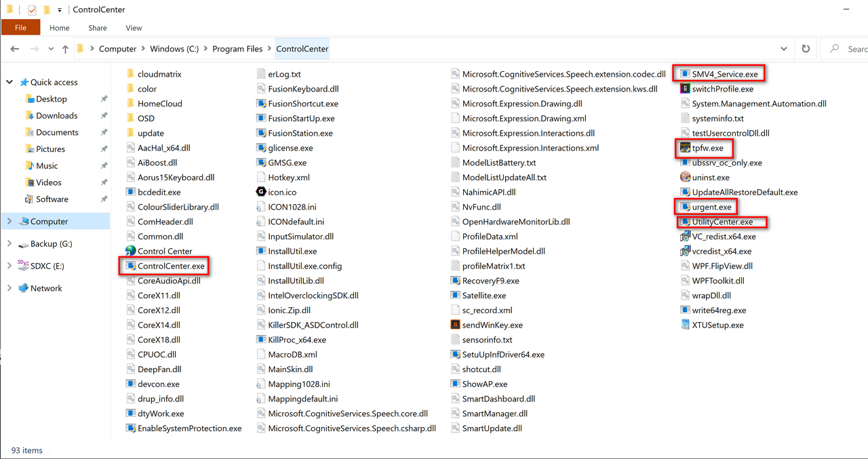Viewport: 868px width, 459px height.
Task: Select the urgent.exe icon
Action: pos(685,207)
